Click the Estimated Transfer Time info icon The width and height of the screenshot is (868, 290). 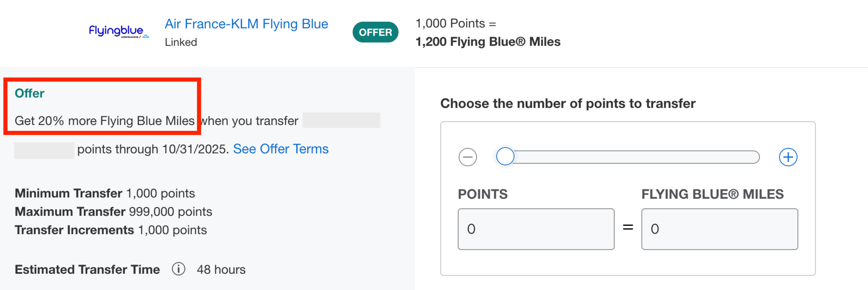tap(179, 269)
